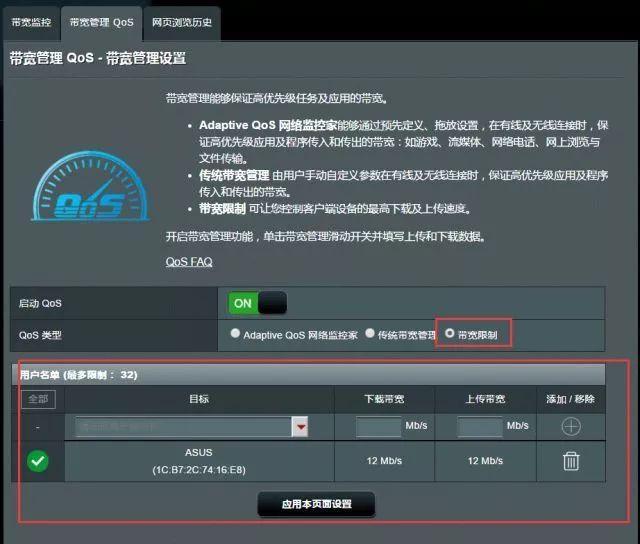
Task: Focus the 下载带宽 Mb/s input box
Action: [x=377, y=427]
